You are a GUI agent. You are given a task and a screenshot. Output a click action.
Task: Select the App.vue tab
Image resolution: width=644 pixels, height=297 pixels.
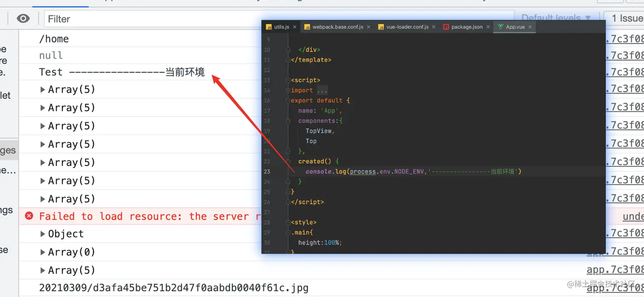click(515, 27)
